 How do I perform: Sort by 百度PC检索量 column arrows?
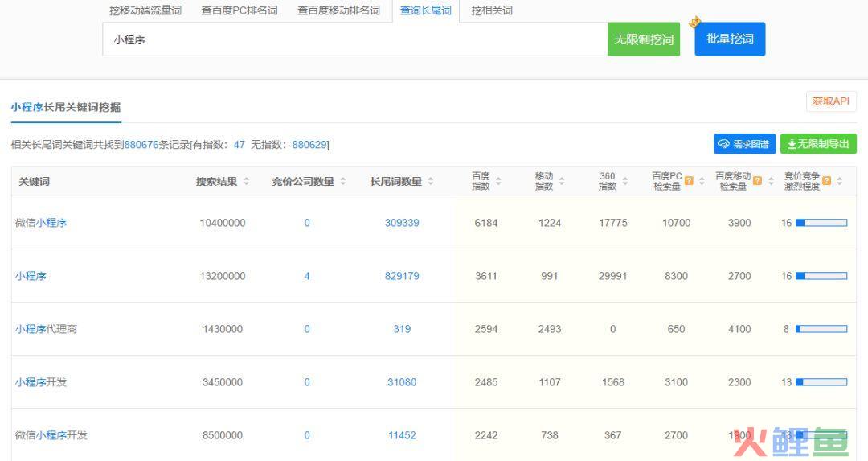[x=702, y=181]
